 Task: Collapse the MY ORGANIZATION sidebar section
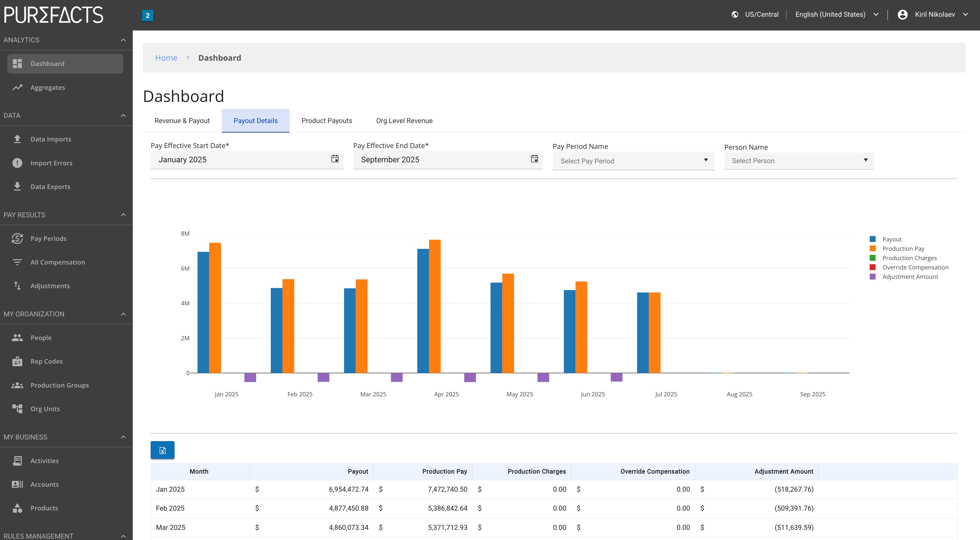[123, 314]
